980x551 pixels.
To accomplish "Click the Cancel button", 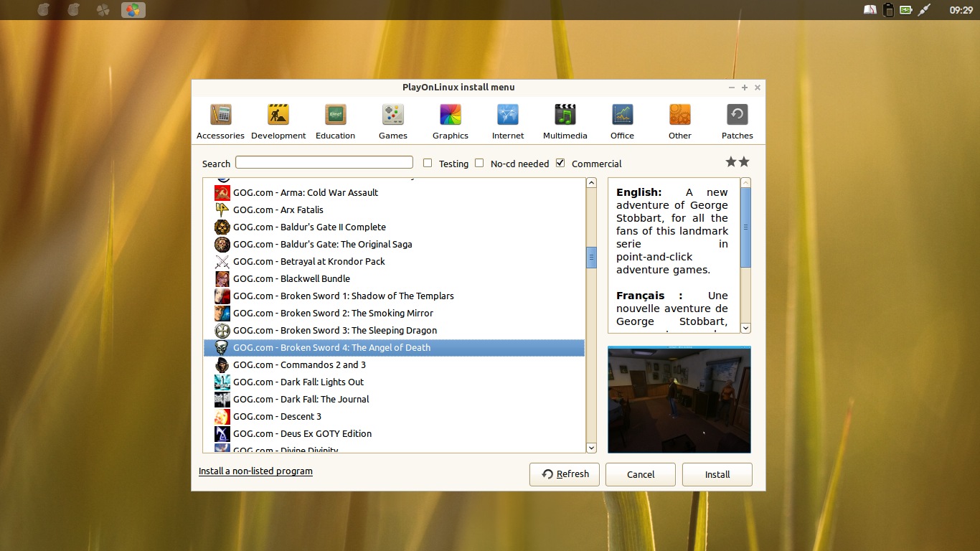I will coord(641,474).
